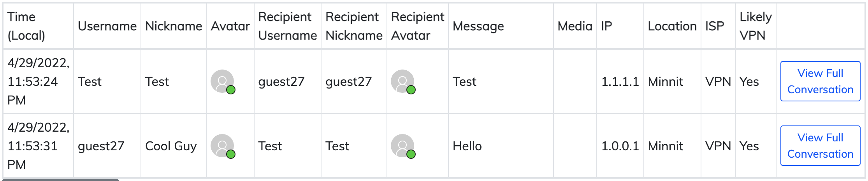Click the Location column header

coord(672,26)
